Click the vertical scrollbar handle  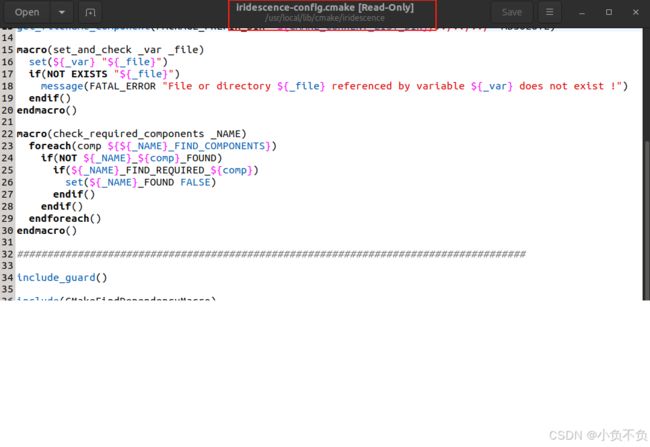point(646,221)
